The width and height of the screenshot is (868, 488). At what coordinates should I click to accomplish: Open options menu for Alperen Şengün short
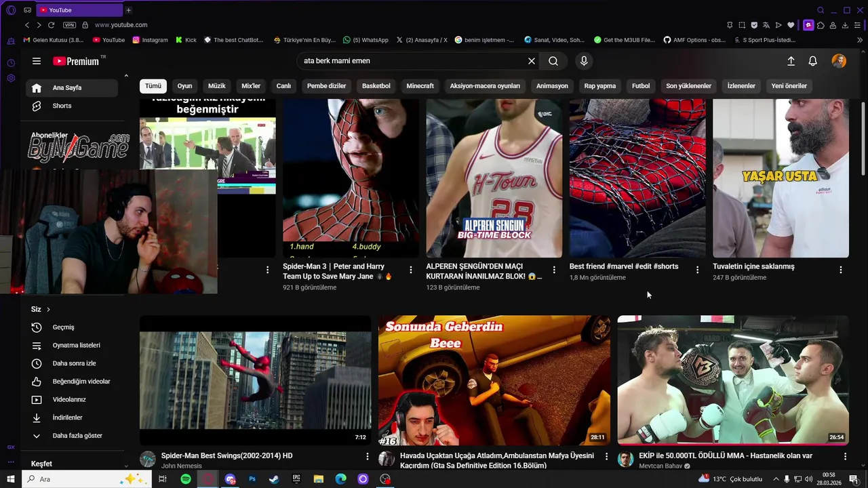pyautogui.click(x=554, y=270)
